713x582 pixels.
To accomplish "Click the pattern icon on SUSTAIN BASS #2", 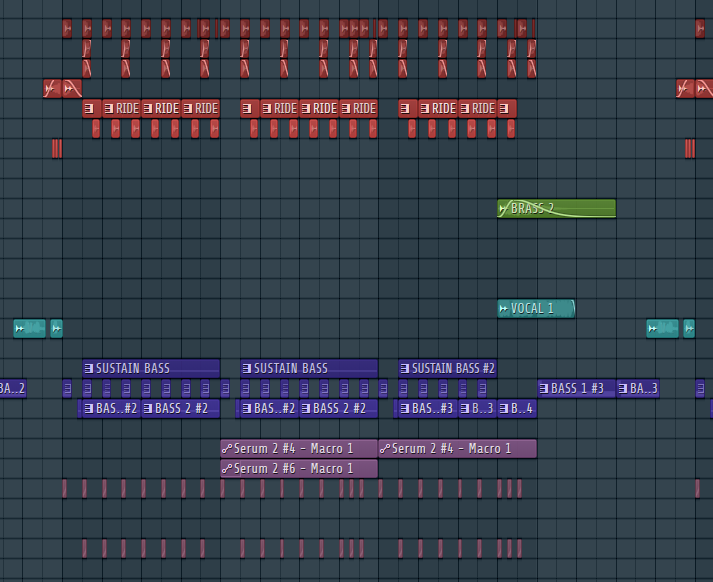I will 405,369.
